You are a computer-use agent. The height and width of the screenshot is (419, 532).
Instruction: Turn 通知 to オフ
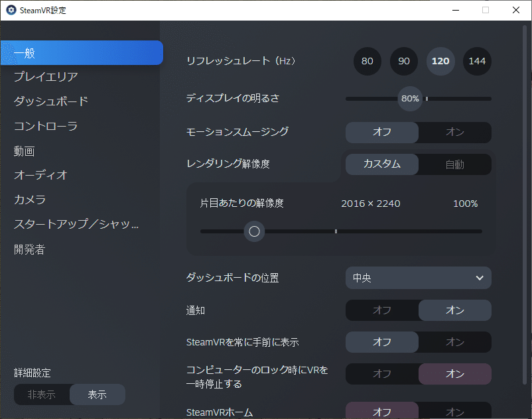382,310
